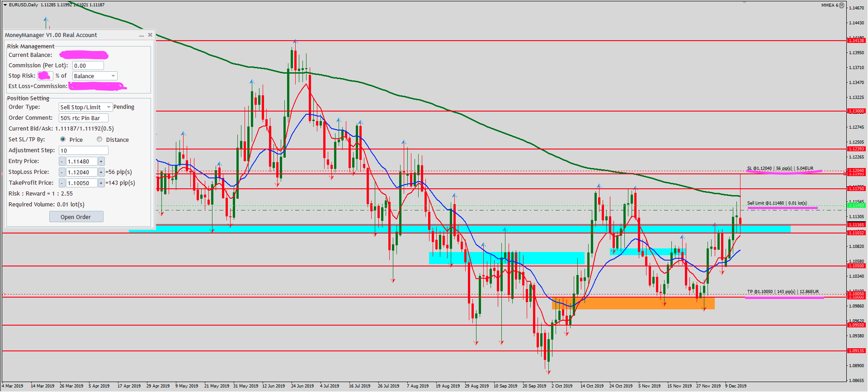868x392 pixels.
Task: Click the =143 pip(s) TakeProfit label
Action: pyautogui.click(x=120, y=182)
